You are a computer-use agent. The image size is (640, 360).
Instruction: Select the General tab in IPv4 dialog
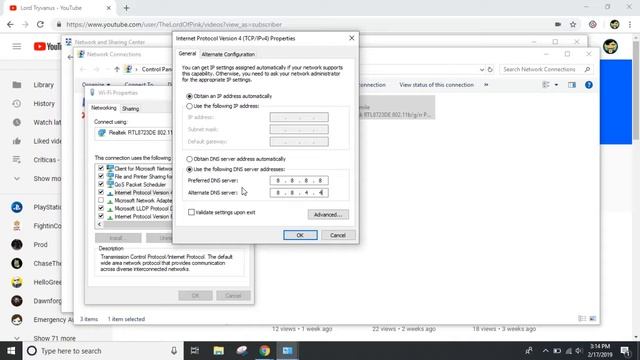[187, 54]
